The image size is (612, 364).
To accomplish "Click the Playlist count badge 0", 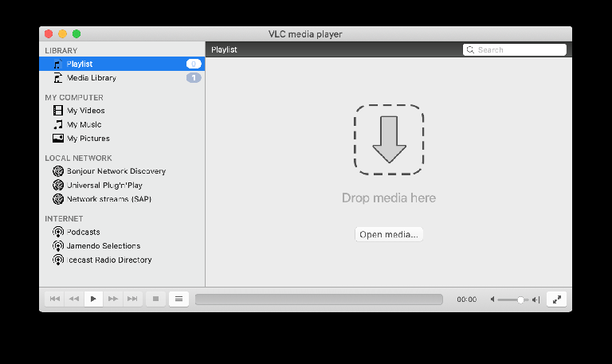I will click(194, 64).
